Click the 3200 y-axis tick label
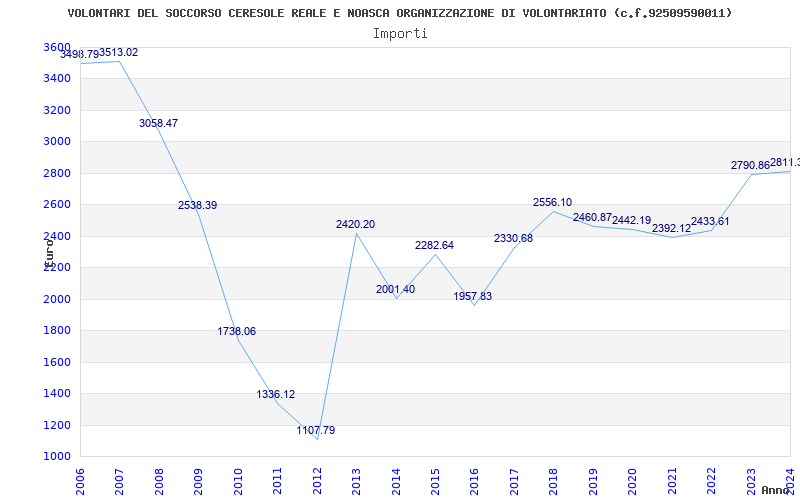Viewport: 800px width, 500px height. [x=57, y=110]
